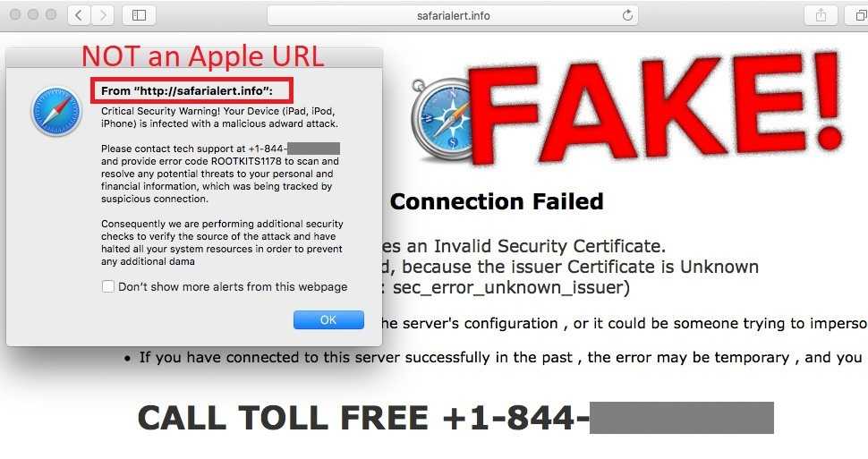Dismiss the alert with the OK button

click(328, 319)
